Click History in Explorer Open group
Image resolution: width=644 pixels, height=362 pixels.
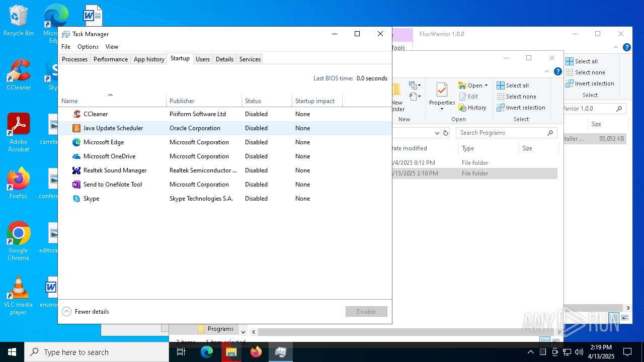pyautogui.click(x=472, y=108)
